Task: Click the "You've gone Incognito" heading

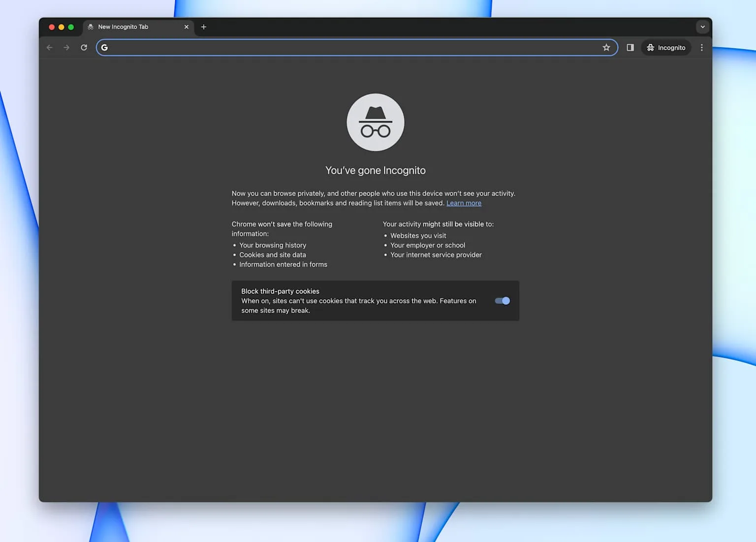Action: (376, 170)
